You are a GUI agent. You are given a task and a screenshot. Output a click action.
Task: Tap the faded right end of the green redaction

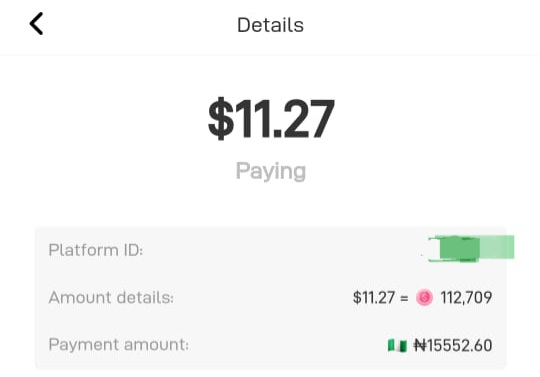(498, 247)
